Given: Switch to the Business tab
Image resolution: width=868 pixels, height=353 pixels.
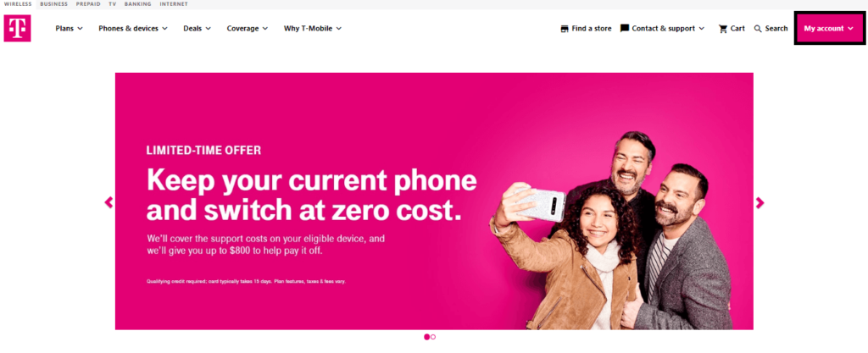Looking at the screenshot, I should [53, 4].
